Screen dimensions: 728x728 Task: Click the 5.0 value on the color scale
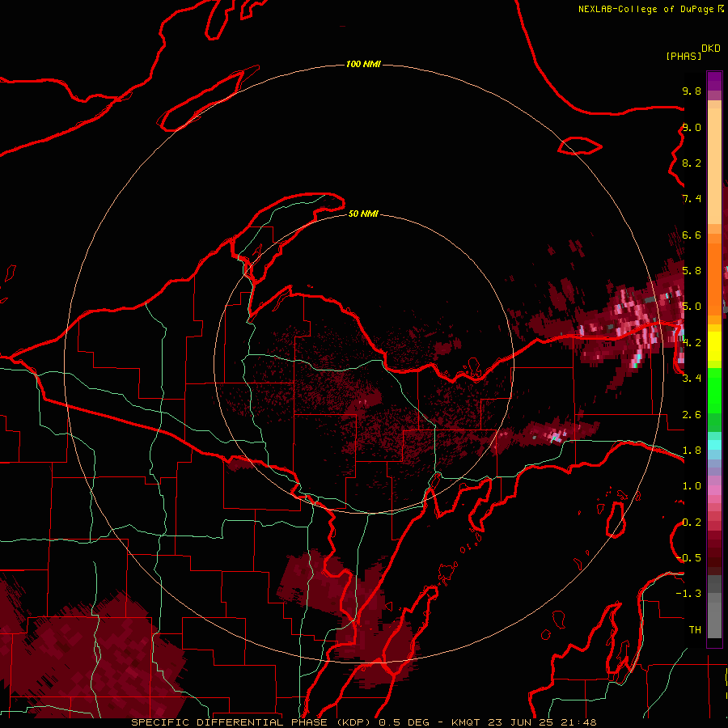(692, 307)
